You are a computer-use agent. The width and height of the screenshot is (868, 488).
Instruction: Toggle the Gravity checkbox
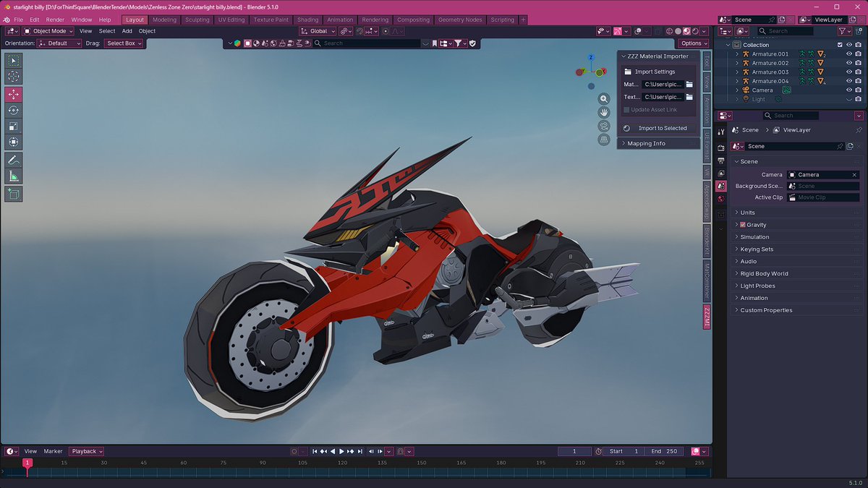pos(743,225)
